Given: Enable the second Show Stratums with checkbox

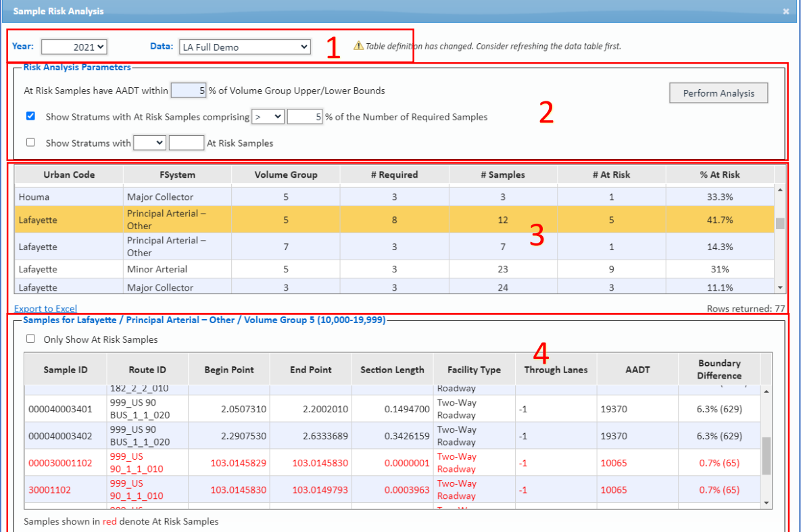Looking at the screenshot, I should click(x=30, y=143).
